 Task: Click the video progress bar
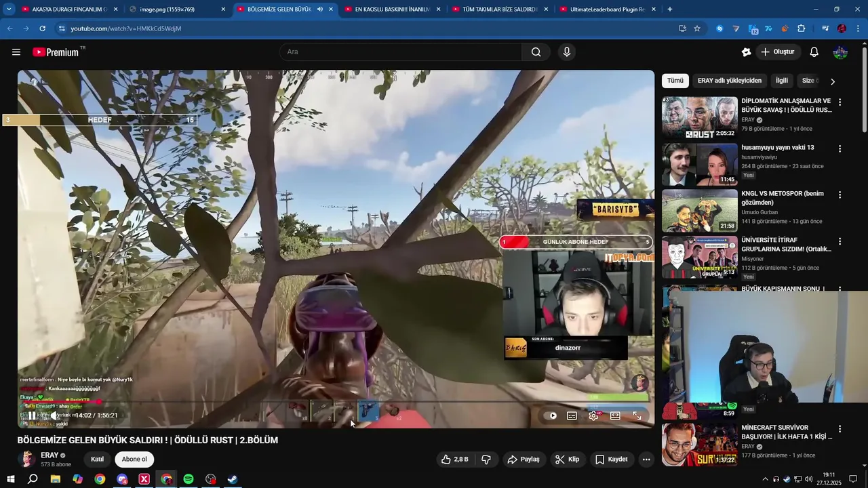(x=336, y=402)
